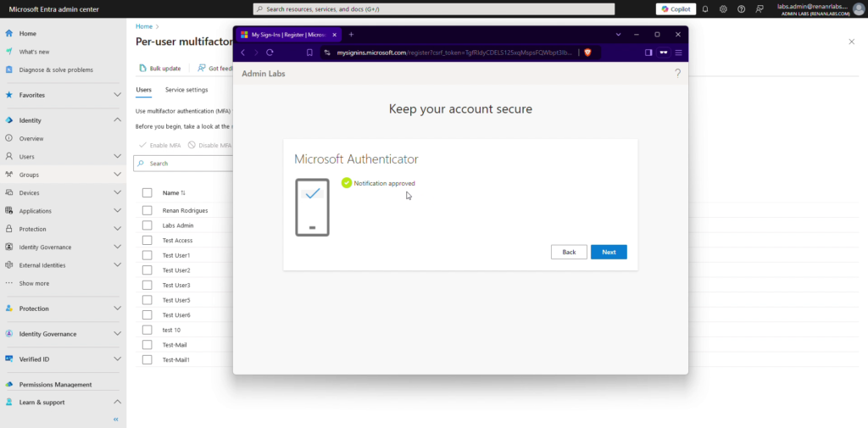Check the box for Renan Rodrigues

147,210
